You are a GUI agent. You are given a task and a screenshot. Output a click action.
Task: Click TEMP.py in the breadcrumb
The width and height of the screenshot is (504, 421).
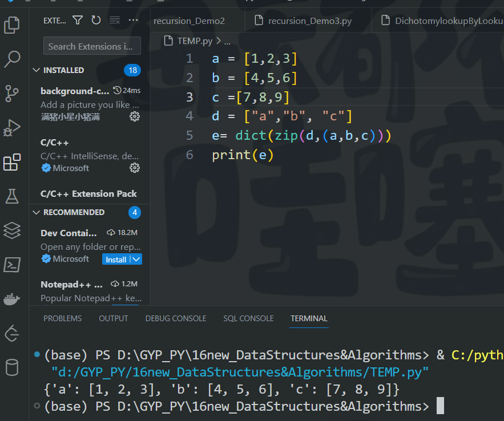tap(195, 41)
